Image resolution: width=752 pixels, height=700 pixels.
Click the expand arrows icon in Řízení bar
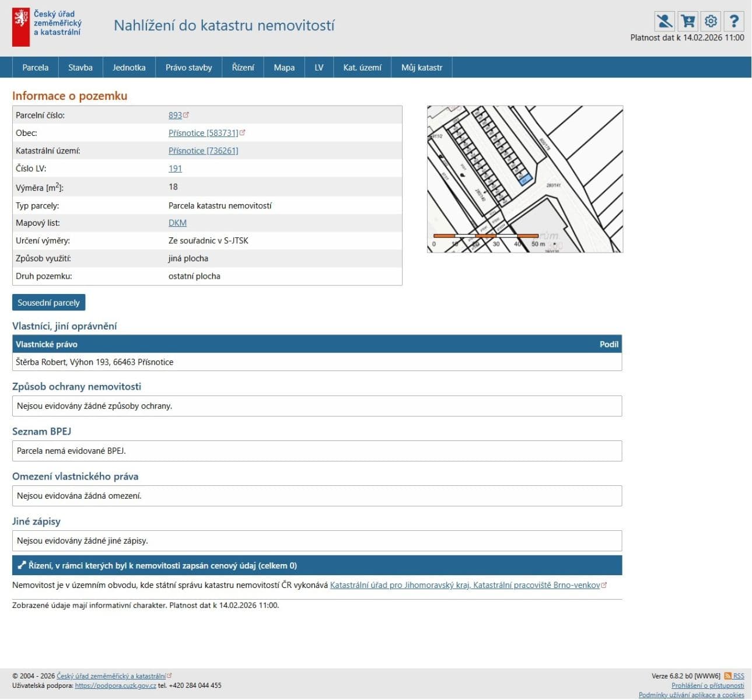pos(22,565)
